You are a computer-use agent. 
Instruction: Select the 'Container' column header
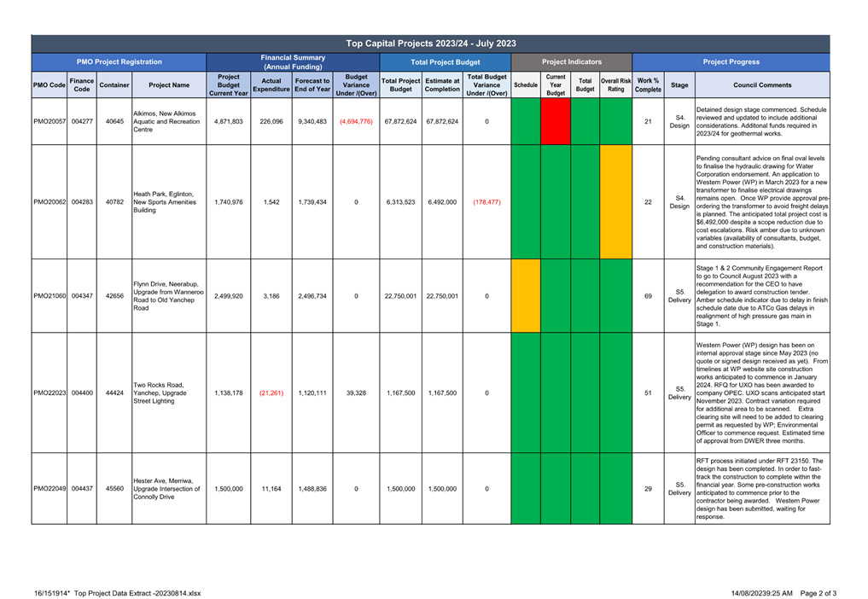click(x=114, y=85)
